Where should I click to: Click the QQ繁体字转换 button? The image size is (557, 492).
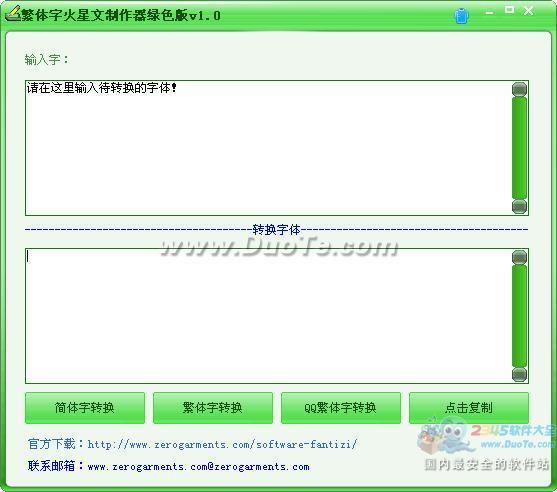[341, 408]
